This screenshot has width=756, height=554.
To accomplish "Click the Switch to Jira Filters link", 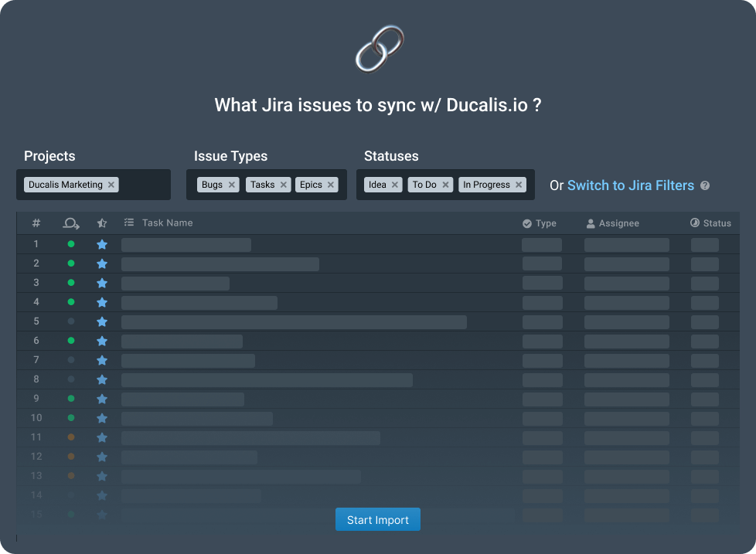I will coord(632,185).
